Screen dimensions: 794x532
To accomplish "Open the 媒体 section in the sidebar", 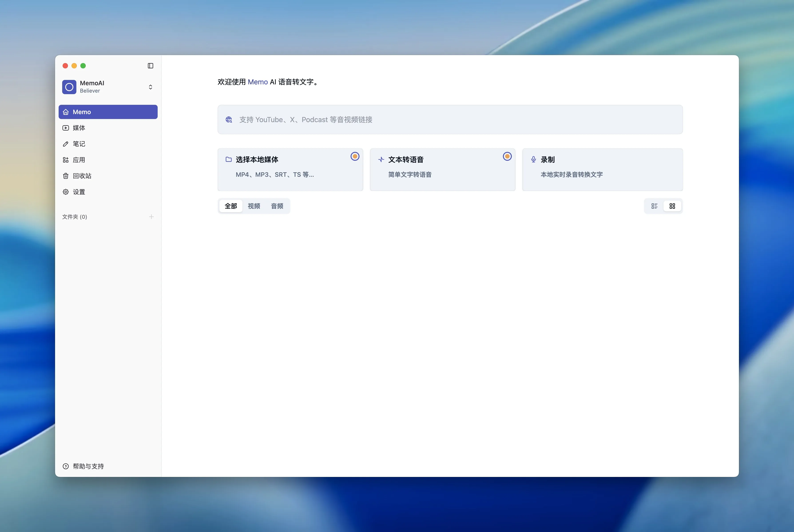I will tap(79, 128).
